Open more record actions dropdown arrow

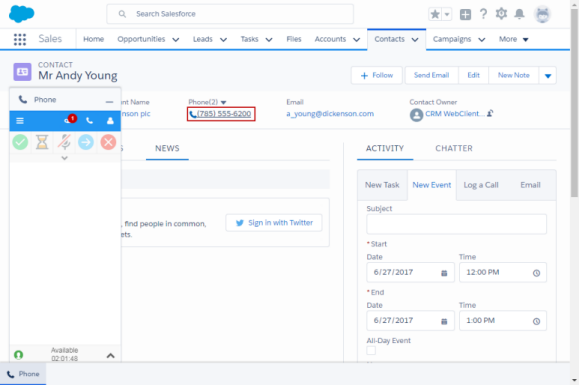click(548, 76)
